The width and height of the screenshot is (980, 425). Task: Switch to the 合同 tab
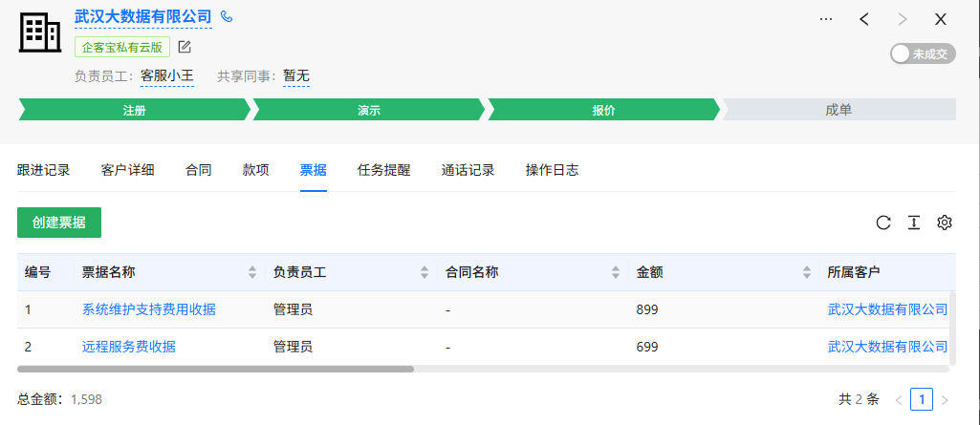coord(199,170)
